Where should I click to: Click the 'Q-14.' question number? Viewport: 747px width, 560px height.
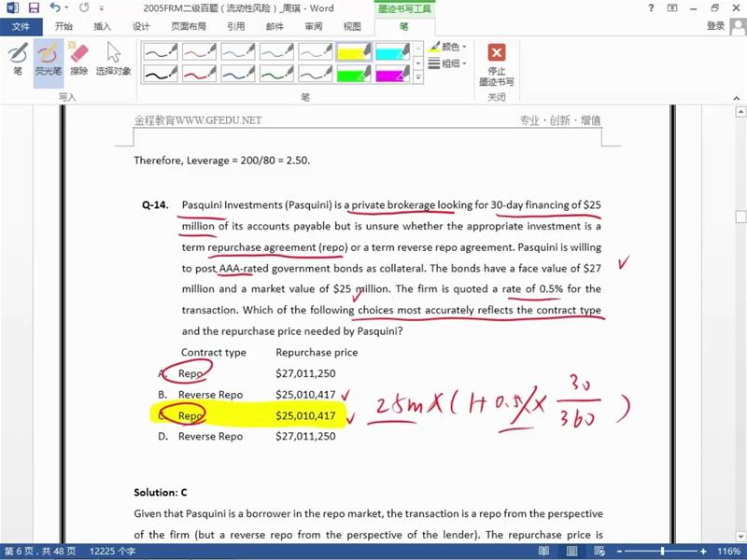point(155,205)
